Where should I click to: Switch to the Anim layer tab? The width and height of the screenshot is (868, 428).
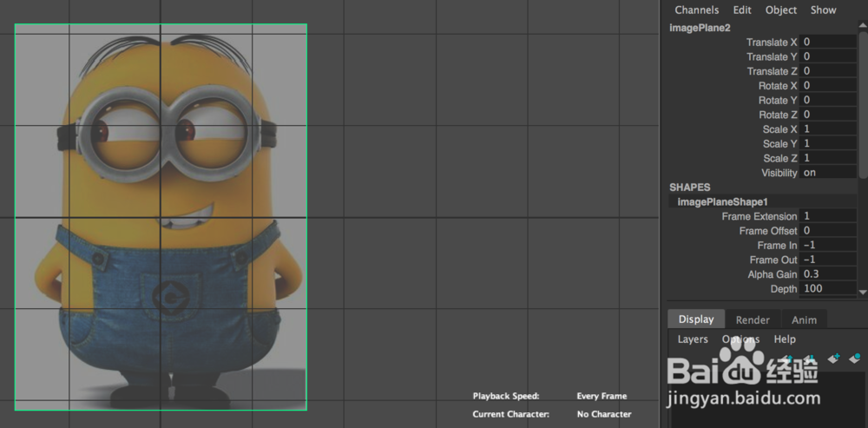click(x=804, y=320)
